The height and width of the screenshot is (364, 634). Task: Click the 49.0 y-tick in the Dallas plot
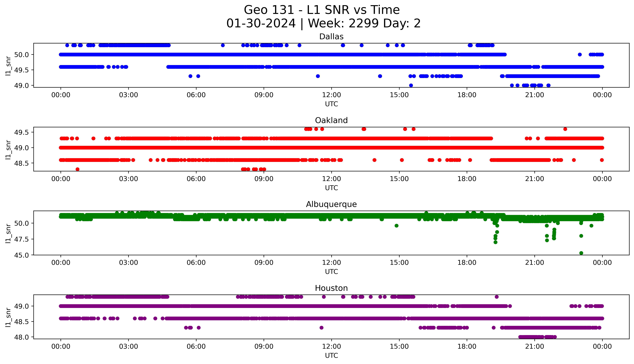[21, 85]
